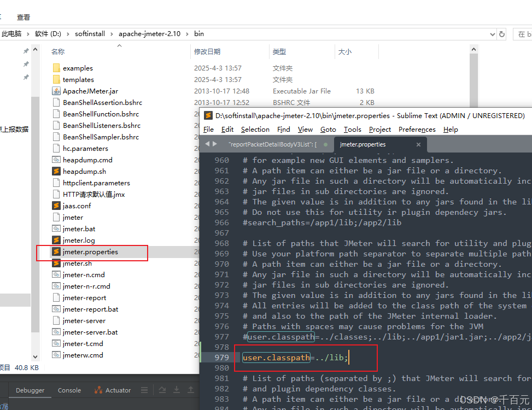The image size is (532, 410).
Task: Navigate to softinstall in breadcrumb
Action: (90, 33)
